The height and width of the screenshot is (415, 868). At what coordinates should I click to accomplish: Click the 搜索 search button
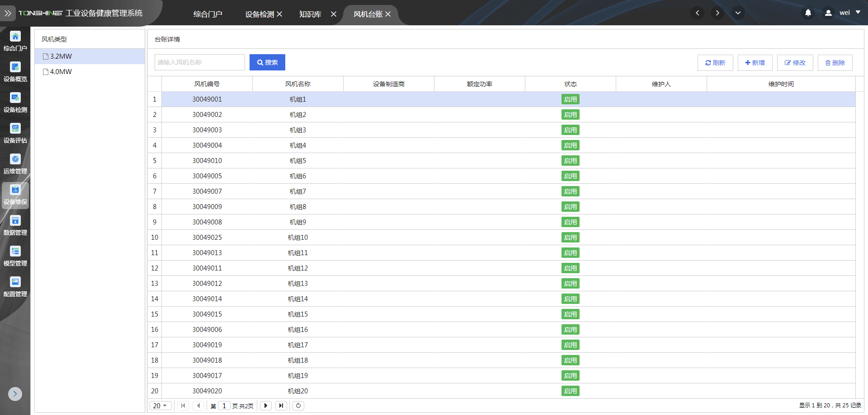pos(267,62)
